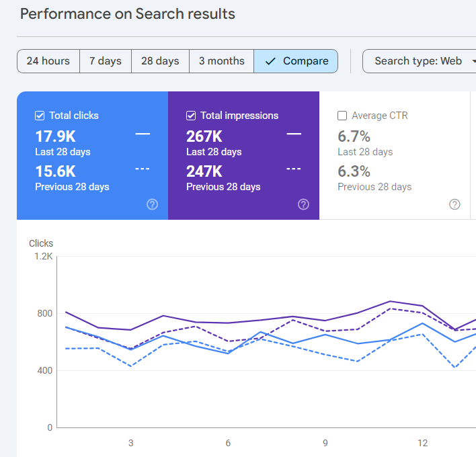Select the 7 days range

tap(106, 61)
